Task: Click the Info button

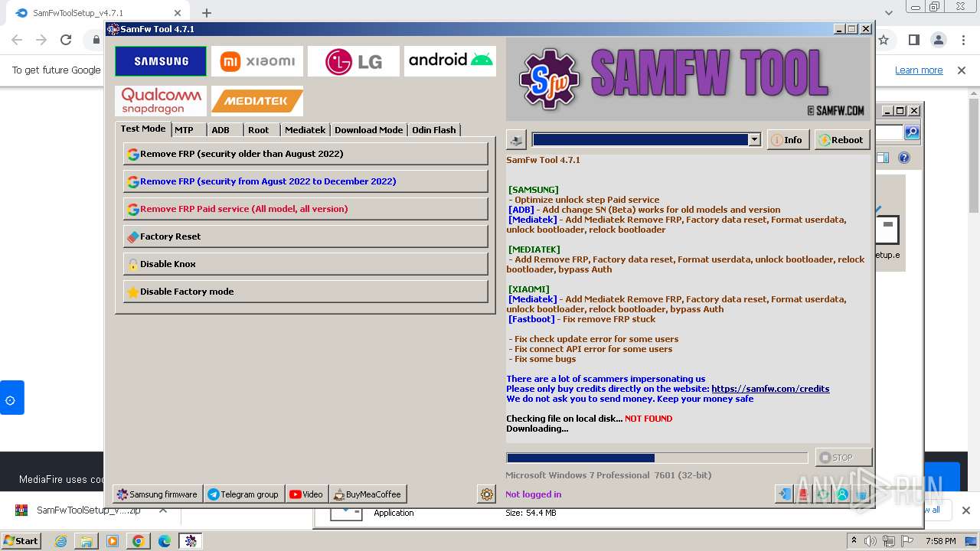Action: (788, 140)
